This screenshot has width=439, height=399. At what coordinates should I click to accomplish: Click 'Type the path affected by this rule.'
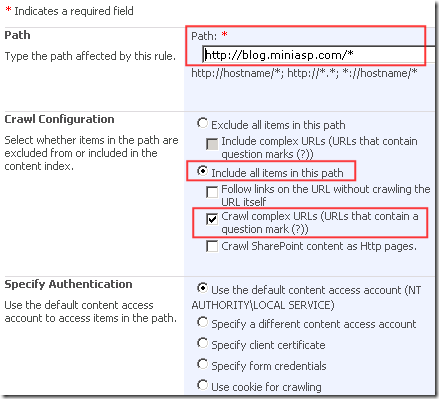point(90,56)
